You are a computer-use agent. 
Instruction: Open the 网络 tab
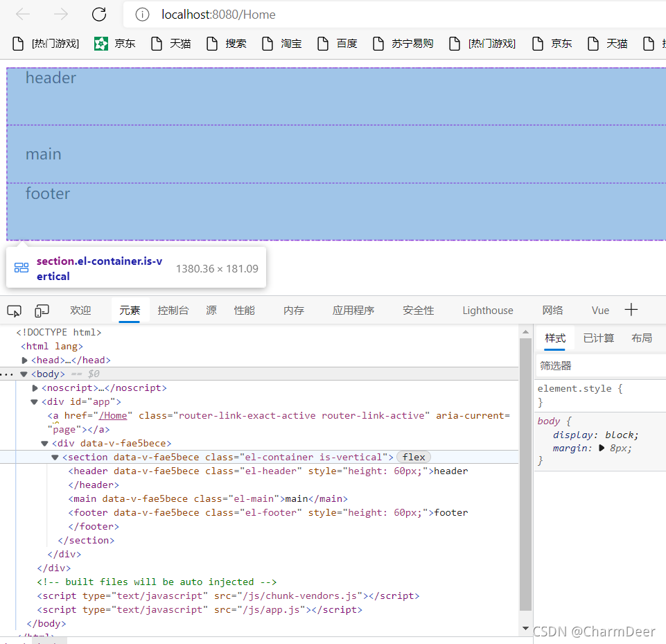coord(552,311)
